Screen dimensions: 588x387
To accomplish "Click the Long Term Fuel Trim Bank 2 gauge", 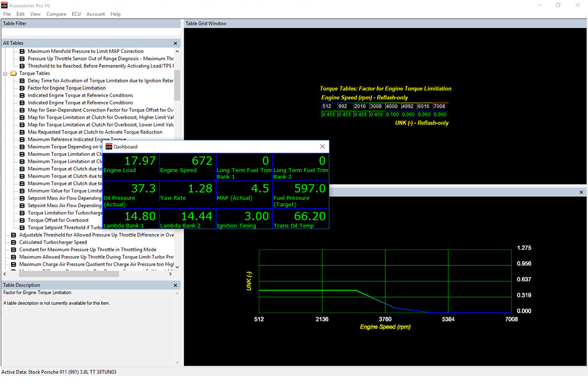I will coord(301,166).
